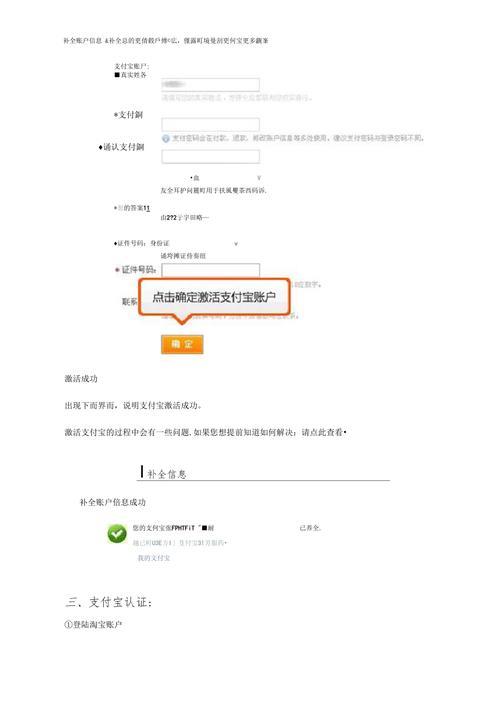The height and width of the screenshot is (707, 500).
Task: Click the blue info icon beside password hint
Action: pyautogui.click(x=165, y=138)
